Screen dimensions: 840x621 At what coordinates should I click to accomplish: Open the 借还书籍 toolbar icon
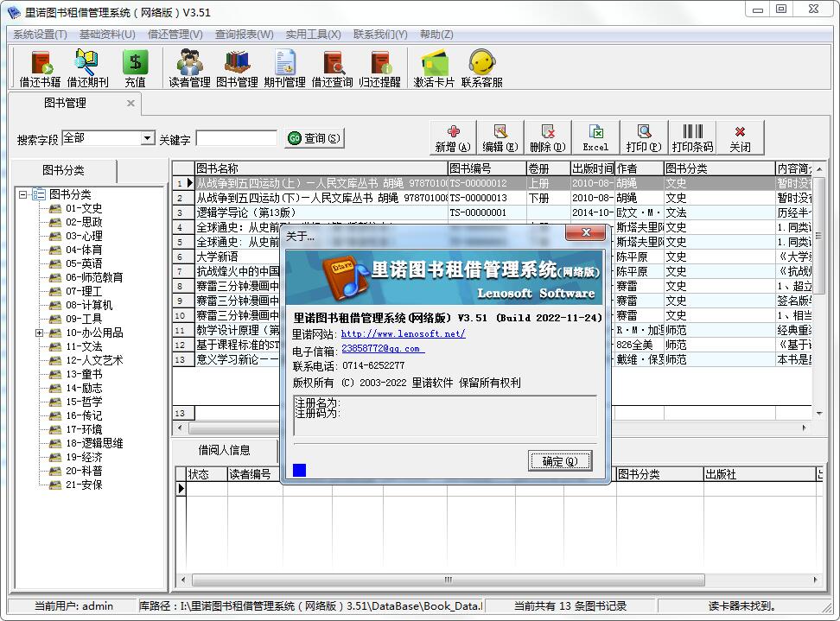pyautogui.click(x=40, y=68)
